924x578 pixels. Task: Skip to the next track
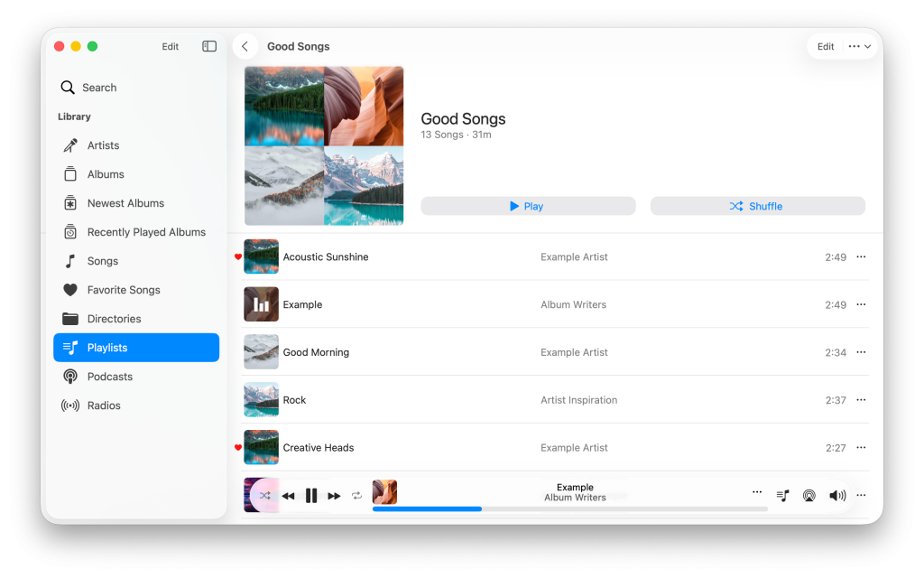(334, 496)
